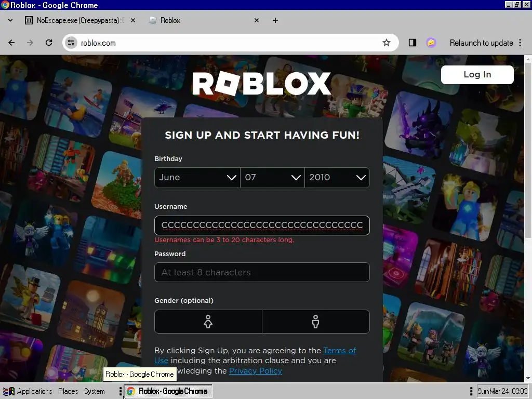Maximize the Chrome window
The image size is (532, 399).
[x=516, y=5]
